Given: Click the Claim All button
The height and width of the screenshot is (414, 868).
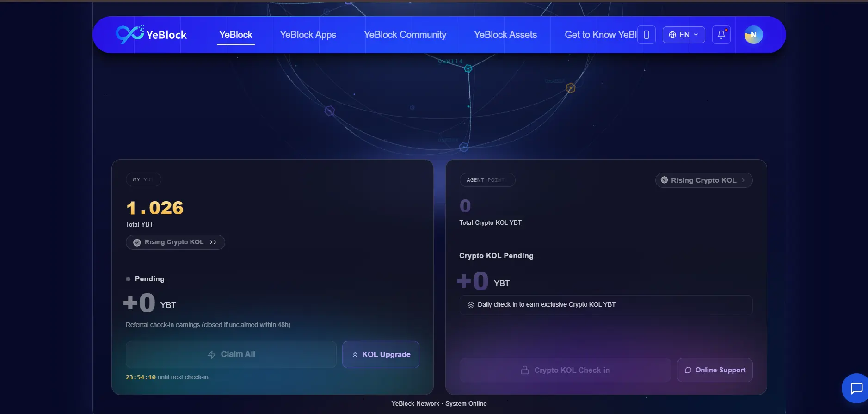Looking at the screenshot, I should click(231, 354).
